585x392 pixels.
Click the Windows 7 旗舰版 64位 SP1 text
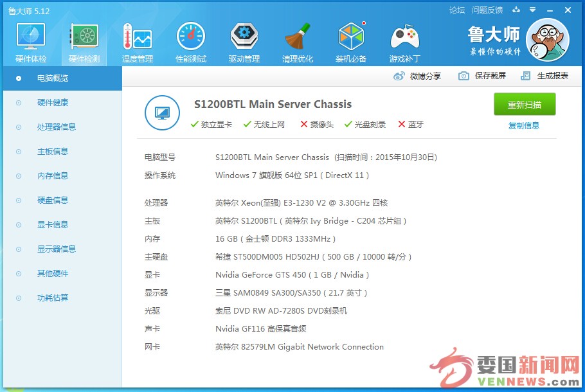292,175
